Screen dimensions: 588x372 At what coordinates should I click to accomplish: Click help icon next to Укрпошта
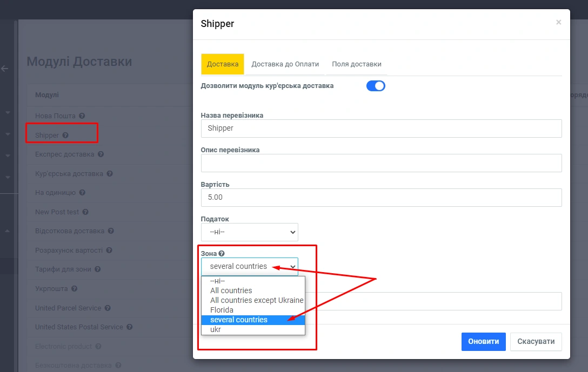pyautogui.click(x=74, y=289)
